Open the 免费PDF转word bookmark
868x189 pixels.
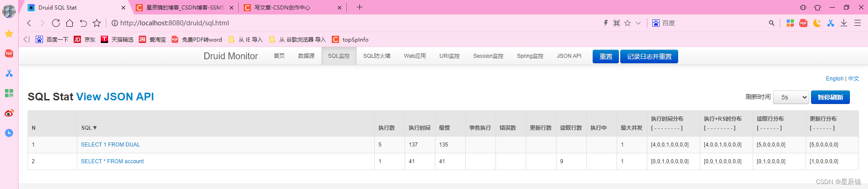pos(197,39)
